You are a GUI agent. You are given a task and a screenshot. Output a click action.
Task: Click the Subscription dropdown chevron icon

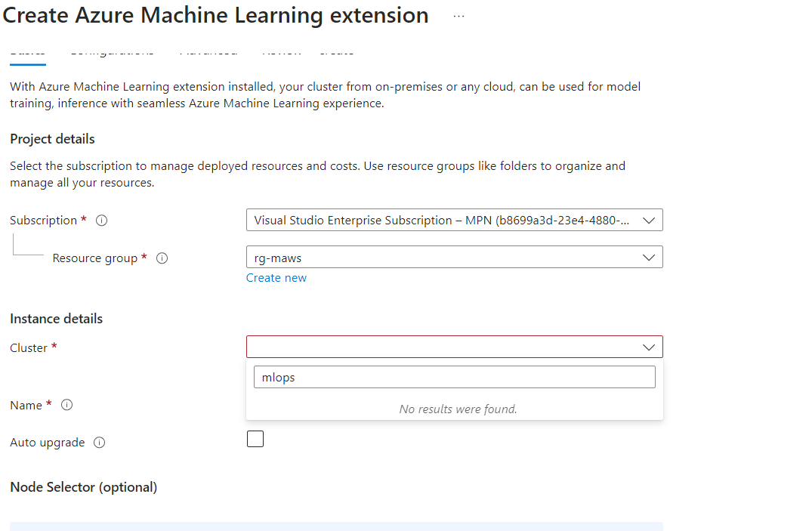[x=649, y=220]
